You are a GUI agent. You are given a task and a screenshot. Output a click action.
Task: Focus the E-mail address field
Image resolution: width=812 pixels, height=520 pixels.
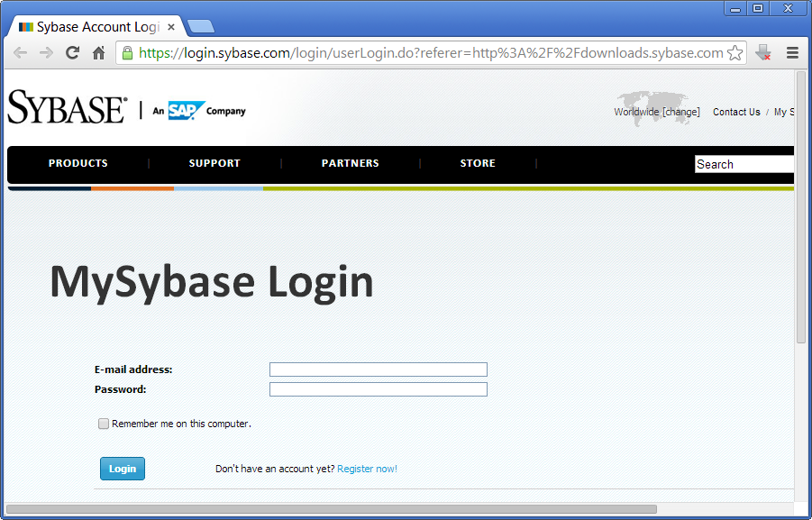[x=378, y=369]
